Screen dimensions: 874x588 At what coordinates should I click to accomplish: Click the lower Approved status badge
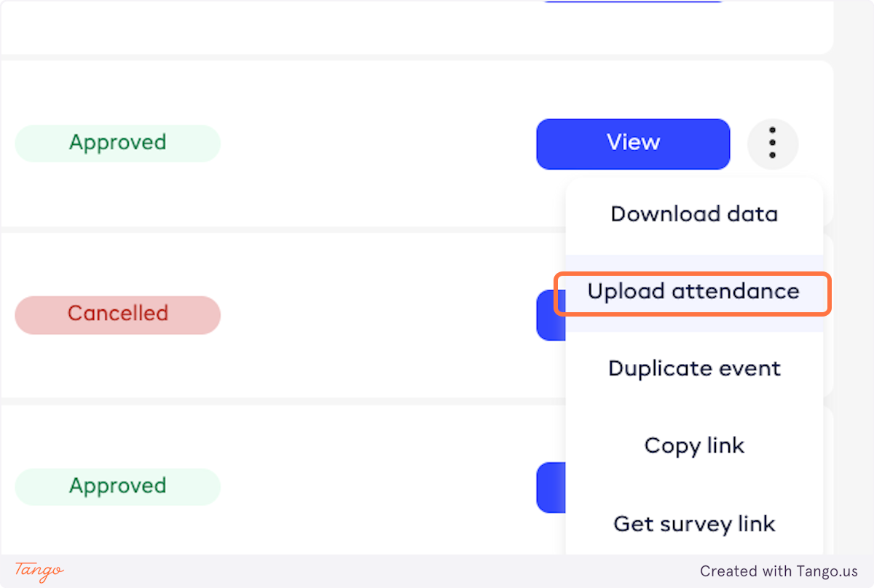(x=117, y=486)
